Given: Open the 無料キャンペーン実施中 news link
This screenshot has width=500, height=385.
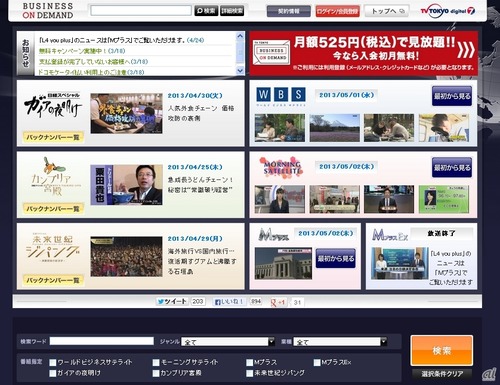Looking at the screenshot, I should click(x=82, y=51).
